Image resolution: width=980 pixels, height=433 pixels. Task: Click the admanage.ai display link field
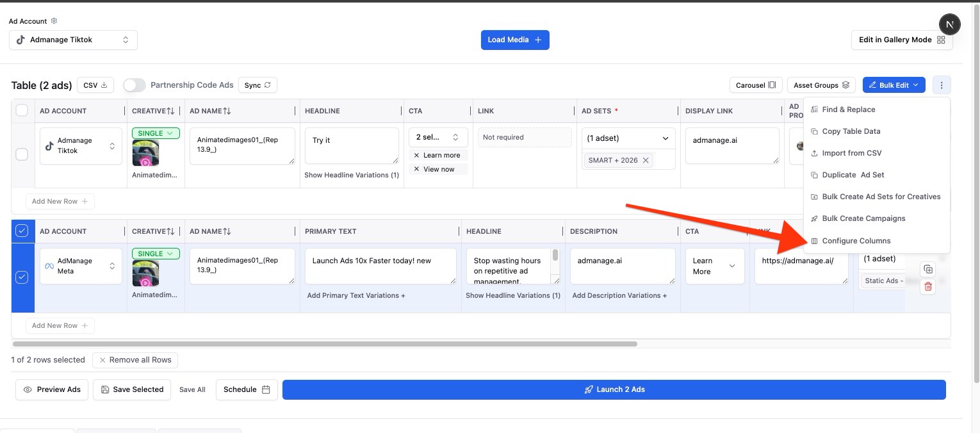pos(732,145)
